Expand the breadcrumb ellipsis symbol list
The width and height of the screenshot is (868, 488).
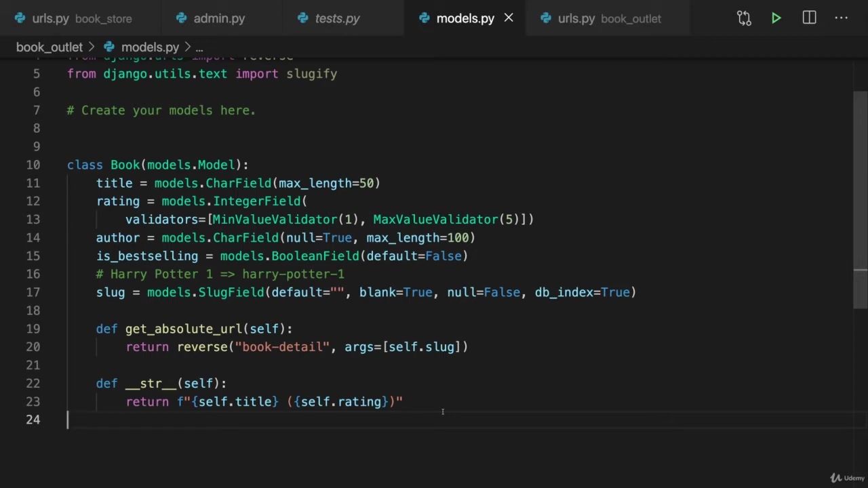[199, 47]
